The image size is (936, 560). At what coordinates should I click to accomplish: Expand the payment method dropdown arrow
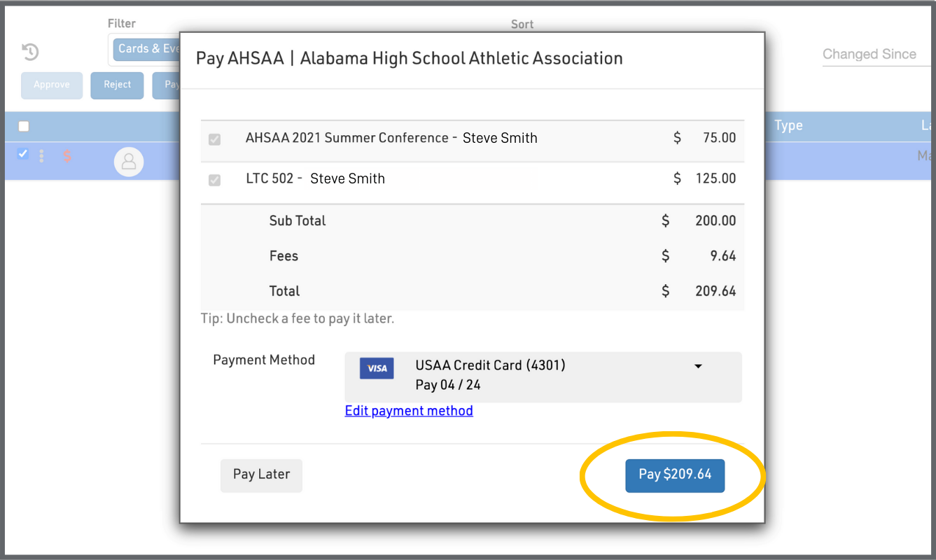point(698,366)
